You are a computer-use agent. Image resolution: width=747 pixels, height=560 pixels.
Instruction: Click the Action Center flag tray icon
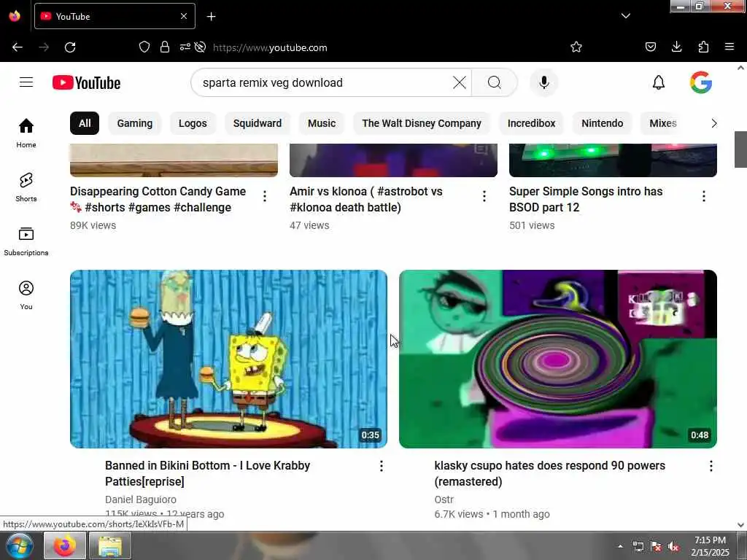(656, 547)
